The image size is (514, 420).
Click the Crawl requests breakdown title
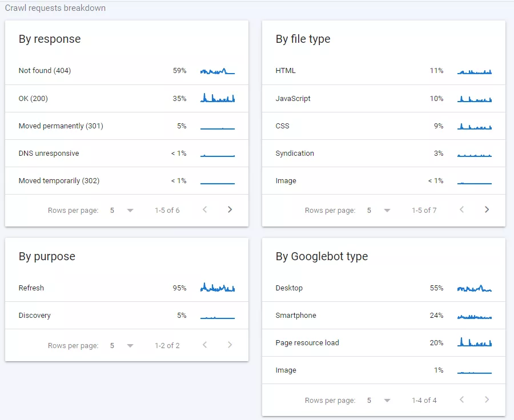pyautogui.click(x=55, y=8)
